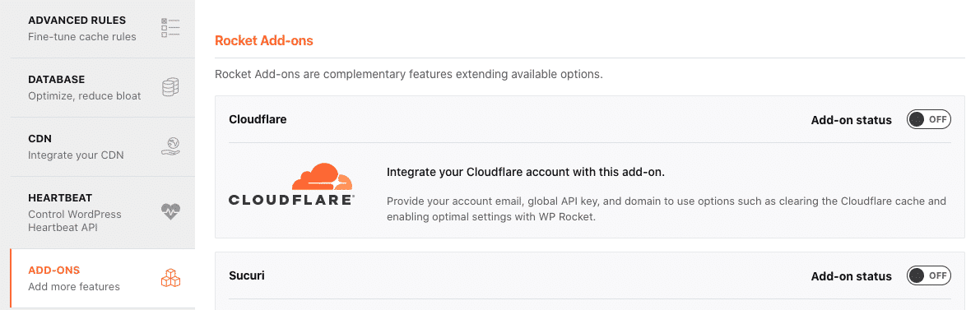The height and width of the screenshot is (310, 980).
Task: Click the Cloudflare add-on title
Action: (x=258, y=119)
